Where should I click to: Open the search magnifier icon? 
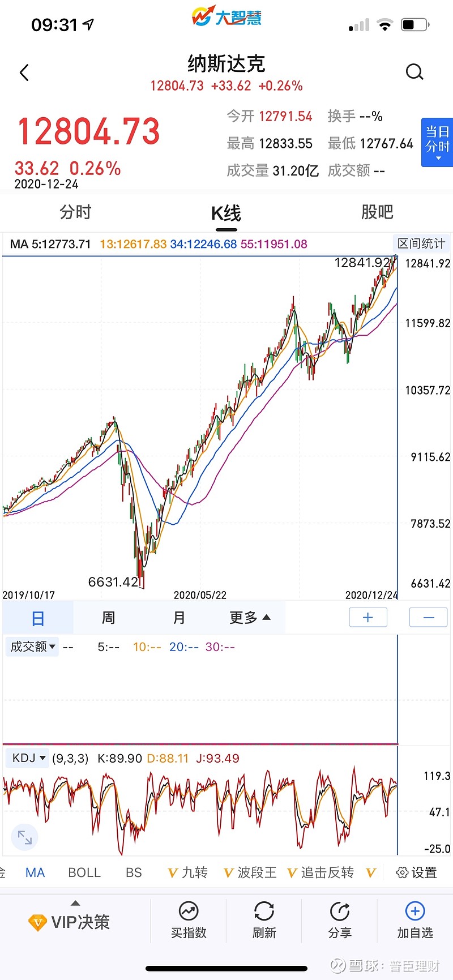pyautogui.click(x=414, y=72)
